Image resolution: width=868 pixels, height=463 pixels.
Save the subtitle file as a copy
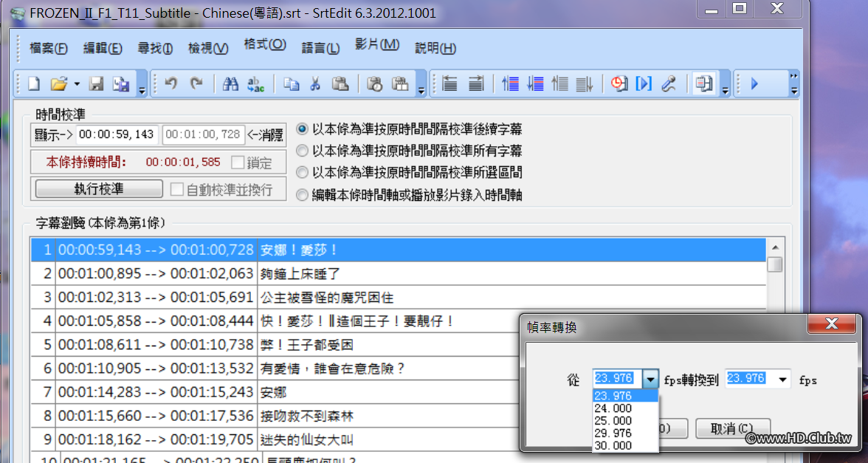tap(121, 83)
